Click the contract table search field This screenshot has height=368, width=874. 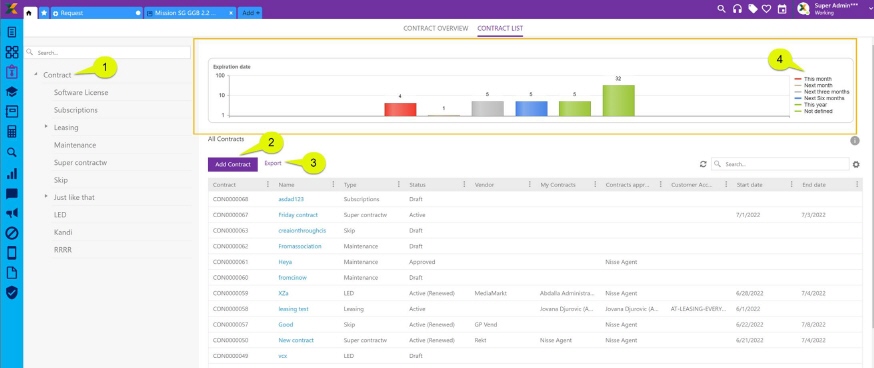click(x=780, y=164)
